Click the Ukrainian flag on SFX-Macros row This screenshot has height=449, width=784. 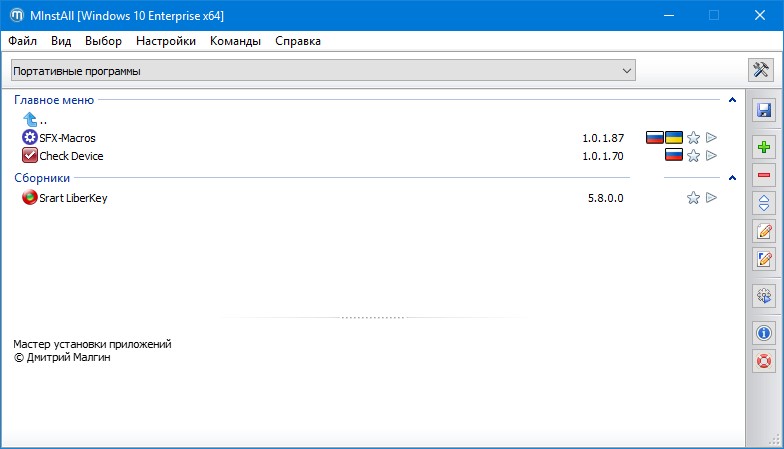pyautogui.click(x=674, y=138)
